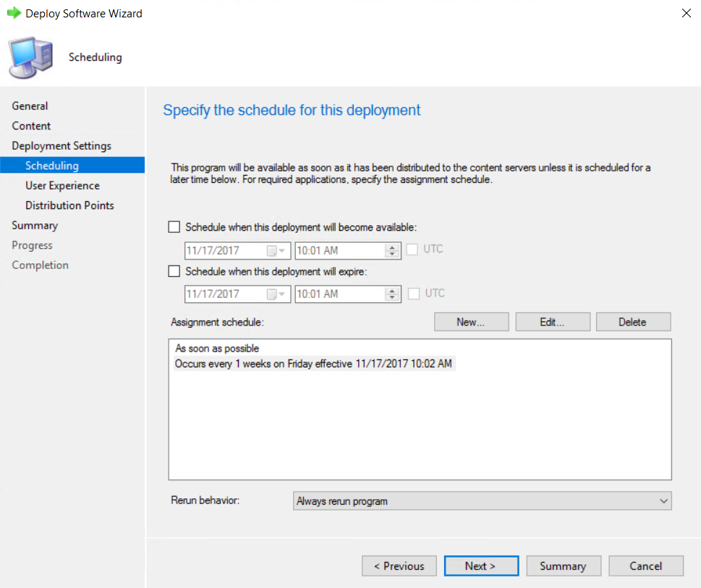Click the New... assignment schedule button
Viewport: 701px width, 588px height.
point(471,322)
